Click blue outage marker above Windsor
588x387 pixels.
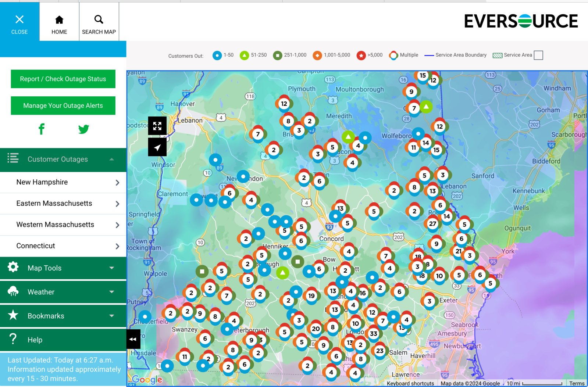[x=215, y=160]
